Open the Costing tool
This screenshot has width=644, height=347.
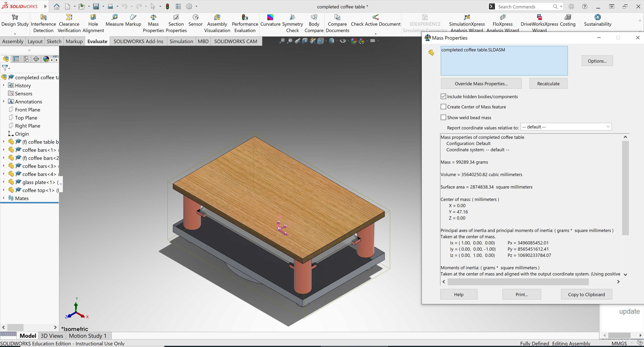(x=568, y=20)
